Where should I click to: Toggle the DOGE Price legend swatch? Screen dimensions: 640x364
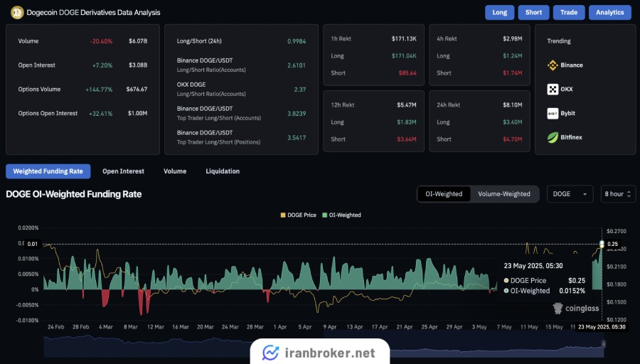(x=283, y=215)
